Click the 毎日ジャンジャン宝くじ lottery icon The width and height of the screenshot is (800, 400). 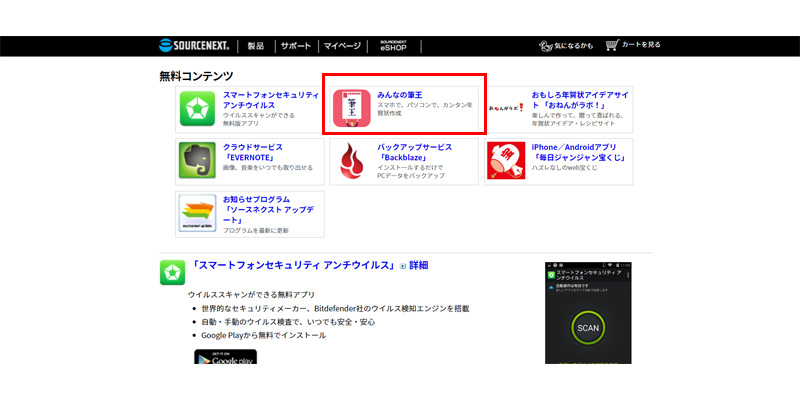pyautogui.click(x=506, y=161)
